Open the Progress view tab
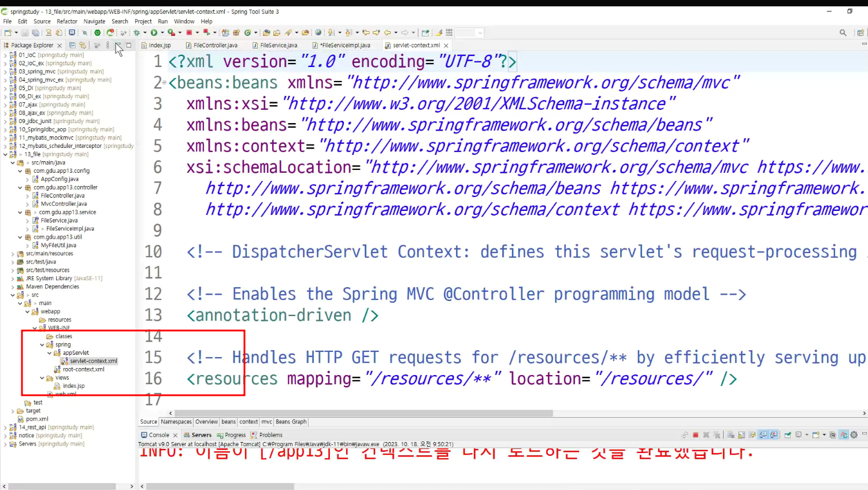Image resolution: width=868 pixels, height=490 pixels. click(x=231, y=435)
